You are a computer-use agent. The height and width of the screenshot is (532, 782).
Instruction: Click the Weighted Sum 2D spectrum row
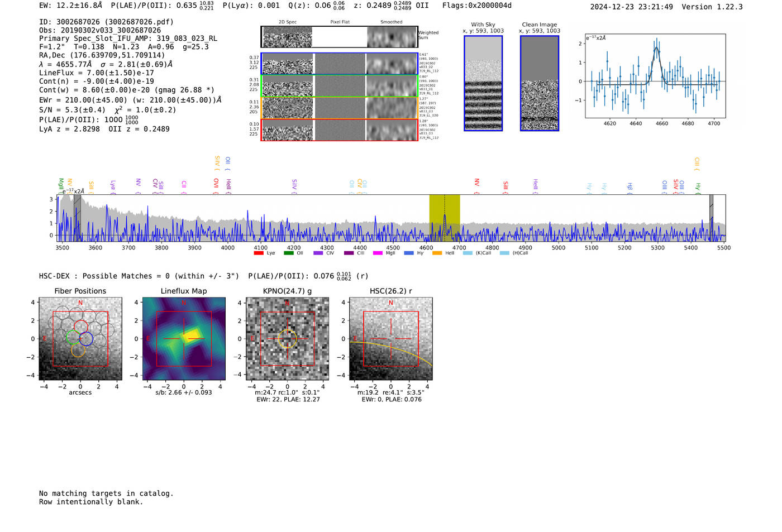[x=340, y=37]
